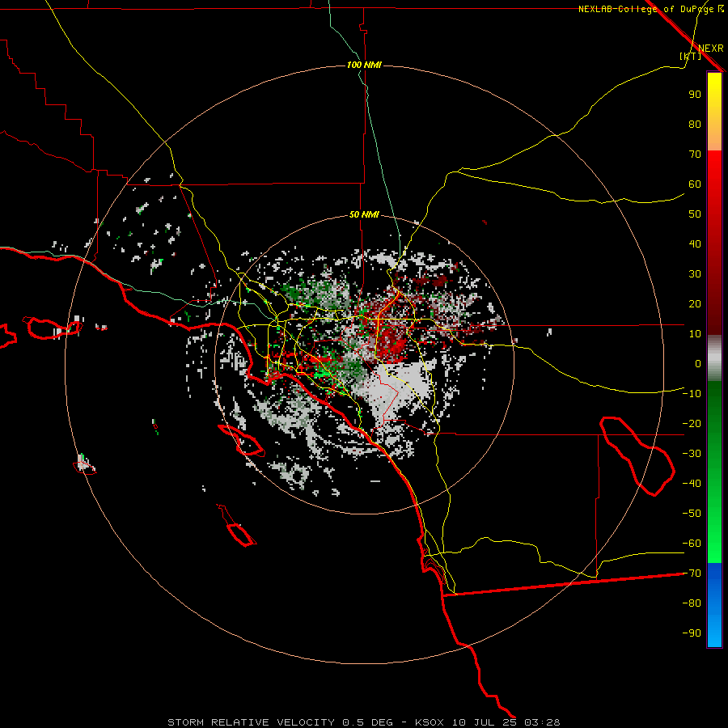Screen dimensions: 728x728
Task: Click the 80 value on the velocity scale
Action: coord(695,124)
